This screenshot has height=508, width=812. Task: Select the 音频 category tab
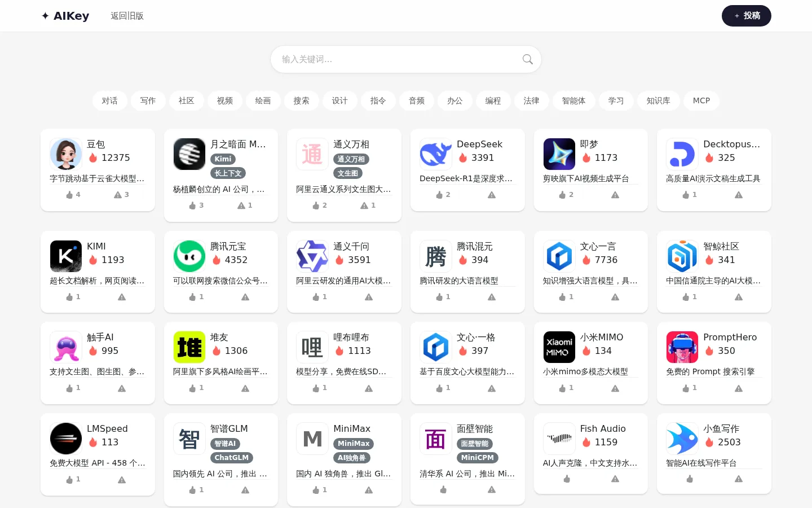417,100
